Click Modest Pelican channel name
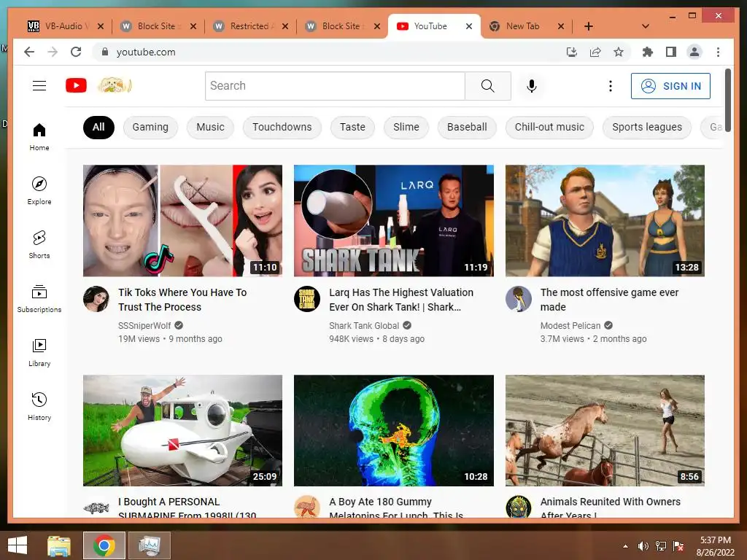The width and height of the screenshot is (747, 560). [x=570, y=326]
